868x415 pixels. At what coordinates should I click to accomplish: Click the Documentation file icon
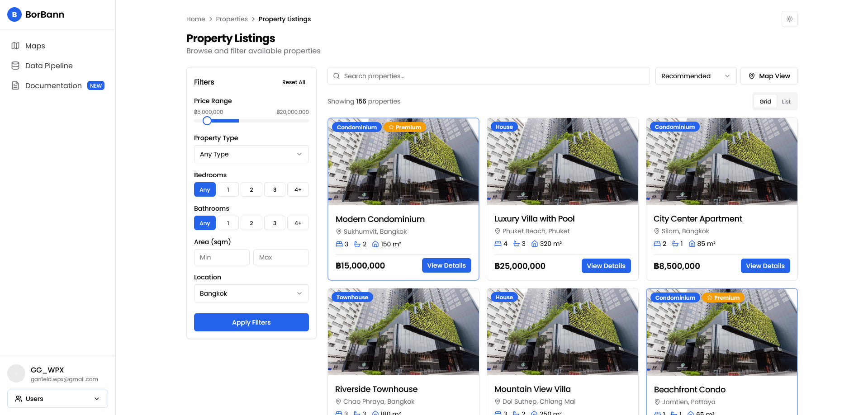point(15,85)
